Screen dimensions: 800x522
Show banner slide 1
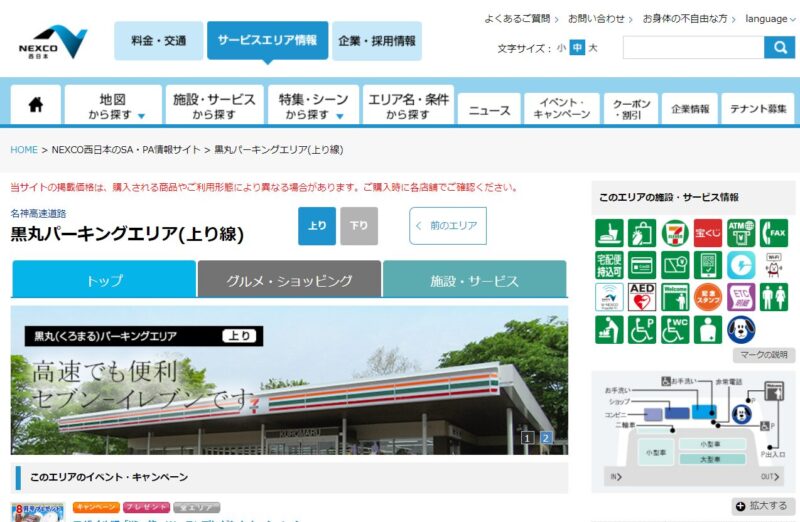pos(528,438)
